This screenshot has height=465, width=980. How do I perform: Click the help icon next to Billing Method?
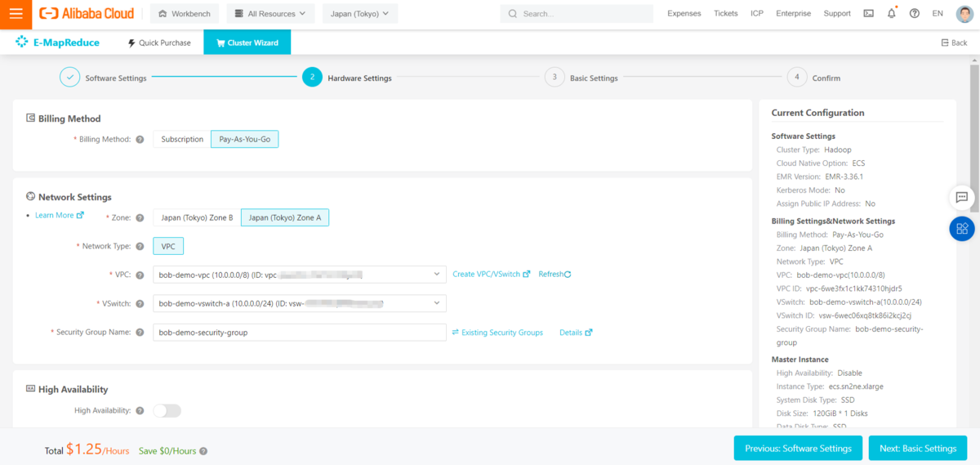[140, 140]
